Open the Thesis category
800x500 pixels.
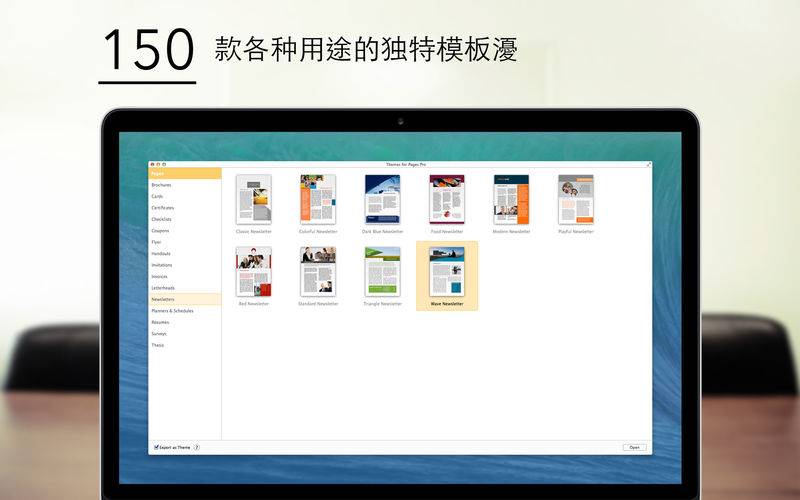click(x=185, y=345)
